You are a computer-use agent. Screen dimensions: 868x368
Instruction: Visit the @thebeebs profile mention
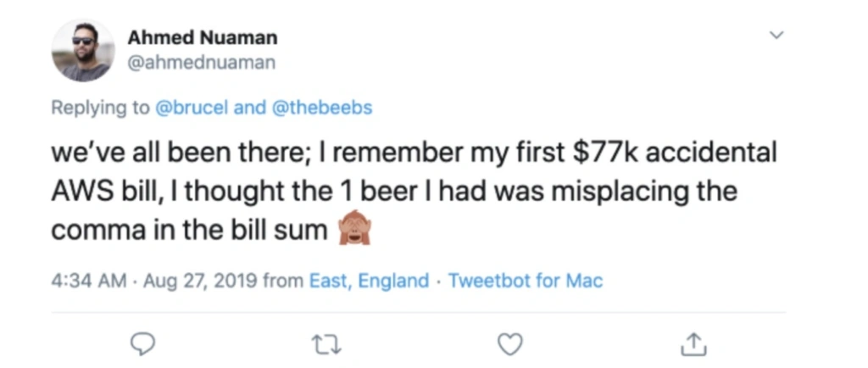coord(325,108)
